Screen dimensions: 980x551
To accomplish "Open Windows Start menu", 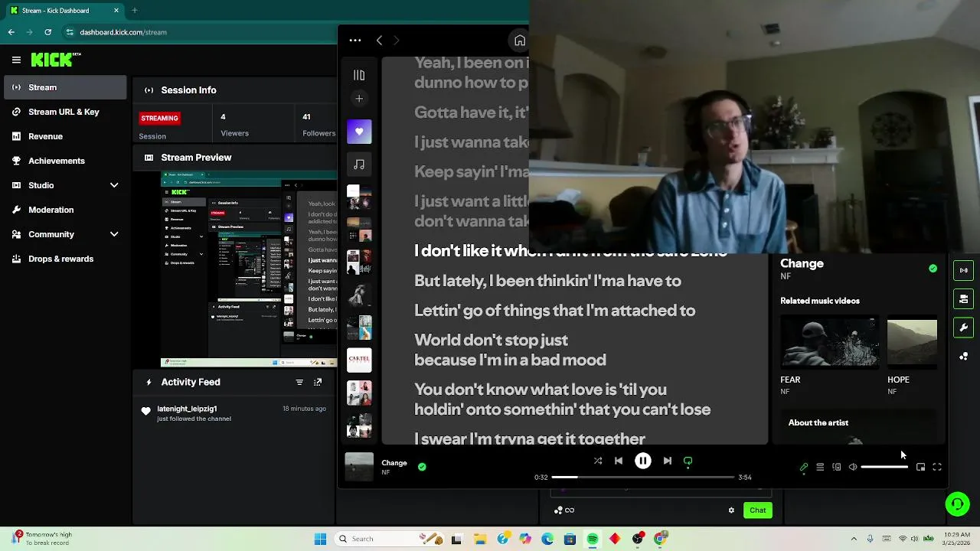I will point(320,539).
